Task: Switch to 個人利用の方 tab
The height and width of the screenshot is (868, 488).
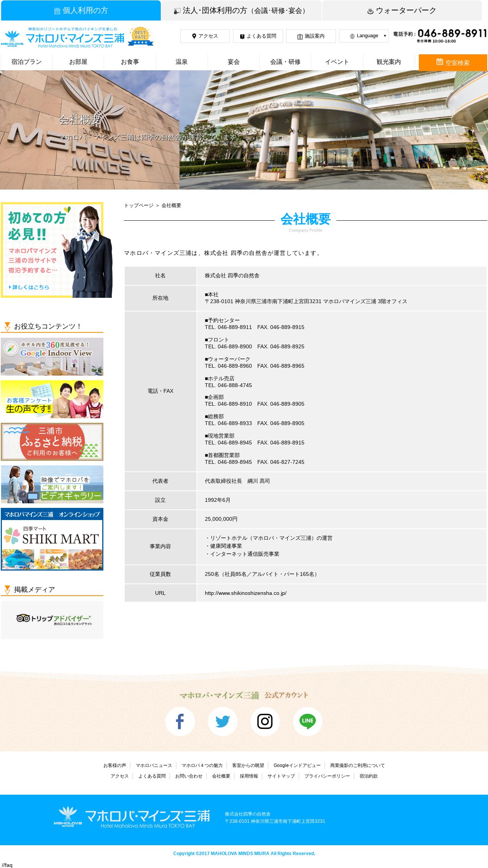Action: [x=81, y=11]
